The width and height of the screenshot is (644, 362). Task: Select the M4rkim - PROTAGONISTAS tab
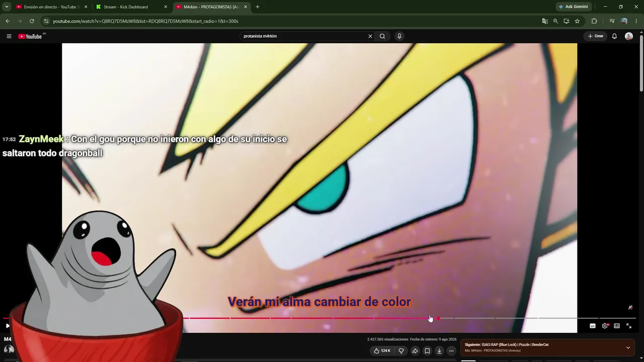pyautogui.click(x=210, y=7)
